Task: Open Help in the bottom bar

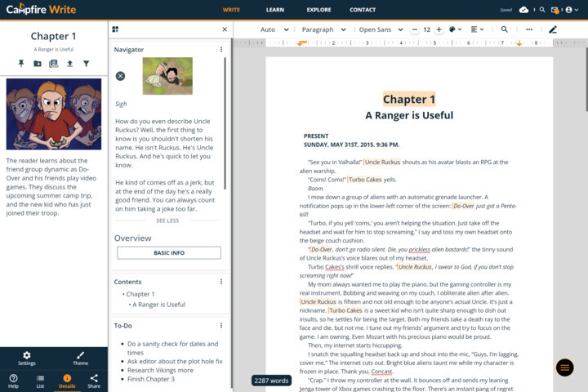Action: point(13,381)
